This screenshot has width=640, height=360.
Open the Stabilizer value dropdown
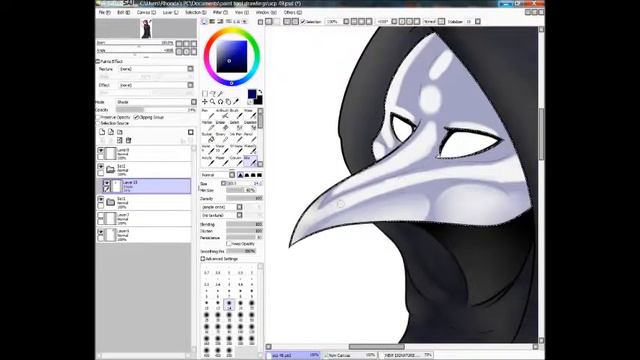click(x=478, y=22)
